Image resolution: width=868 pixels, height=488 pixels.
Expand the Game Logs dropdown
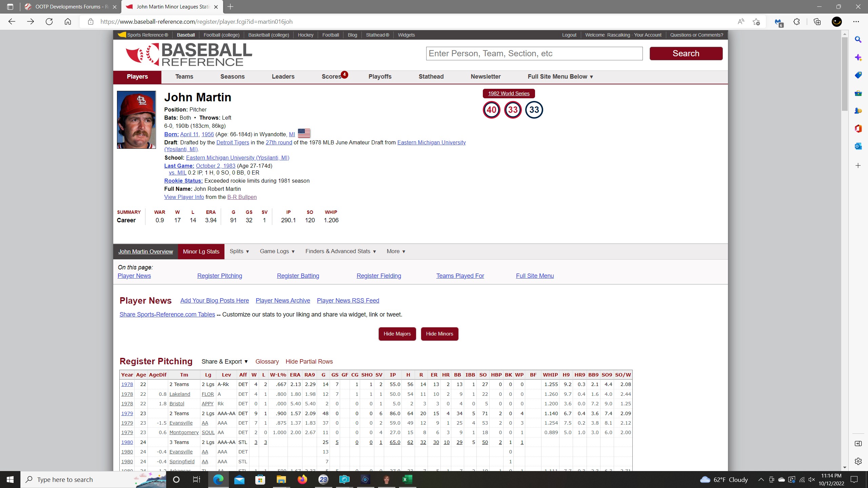(277, 251)
